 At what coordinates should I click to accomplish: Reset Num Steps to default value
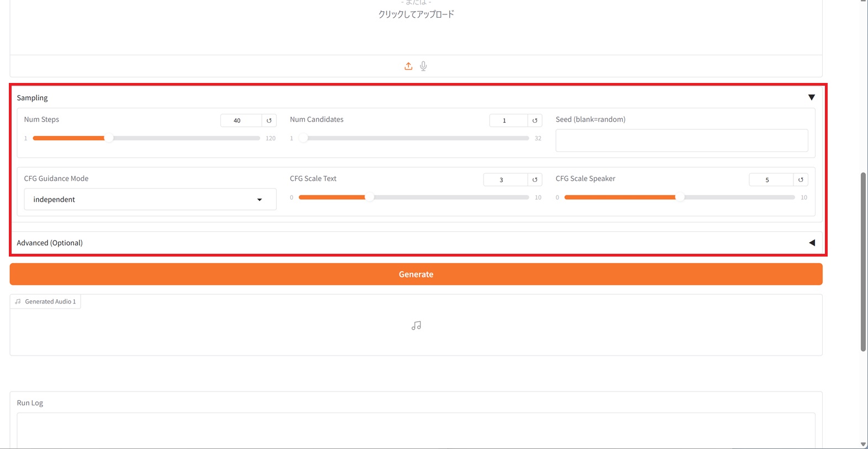[x=269, y=121]
